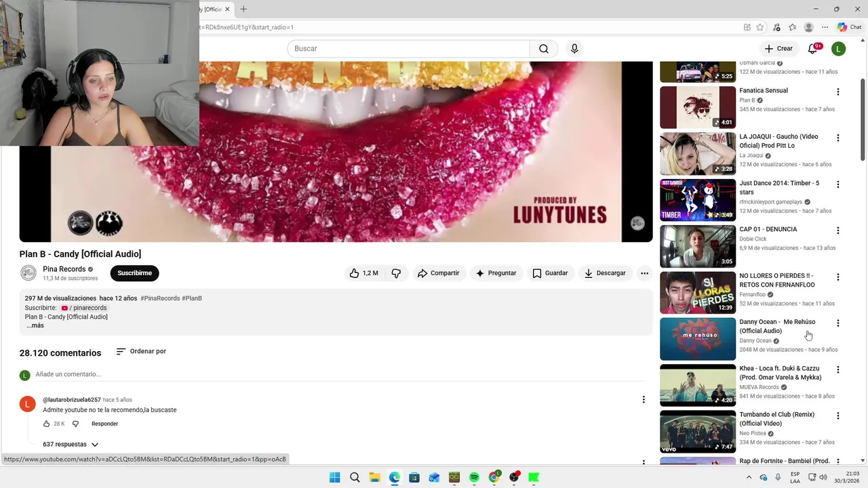Play Danny Ocean Me Rehúso thumbnail

tap(698, 339)
